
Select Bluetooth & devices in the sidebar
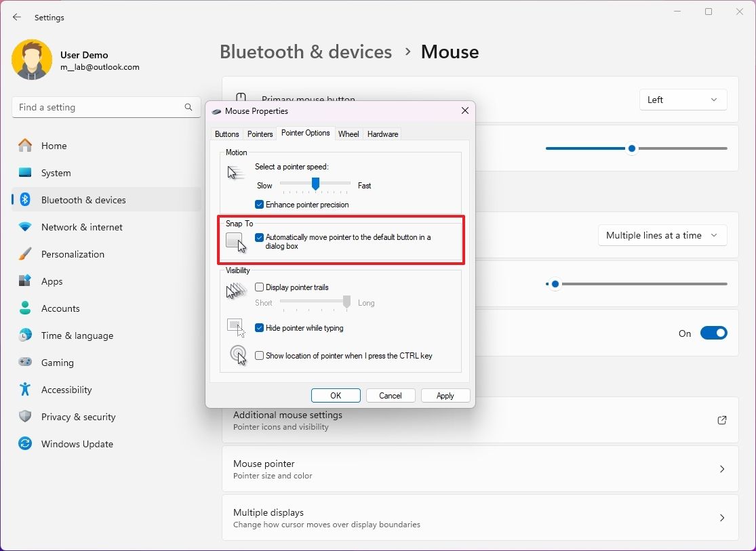coord(84,200)
